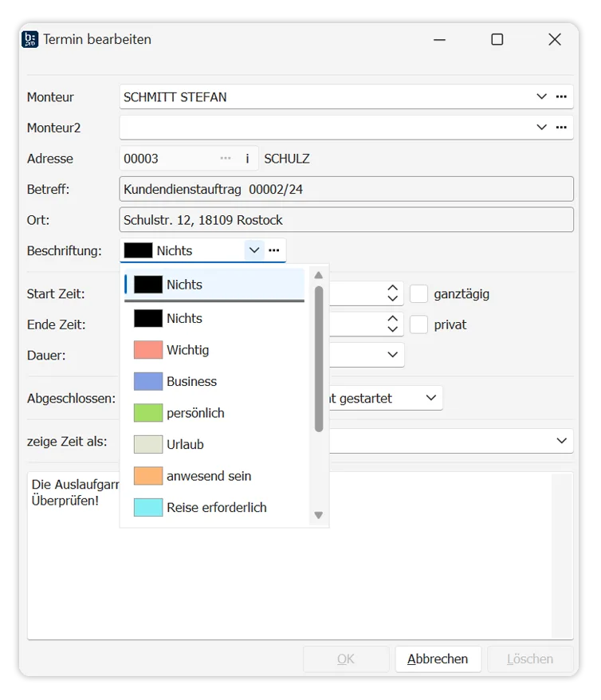The width and height of the screenshot is (601, 700).
Task: Open the Monteur2 dropdown list
Action: 541,127
